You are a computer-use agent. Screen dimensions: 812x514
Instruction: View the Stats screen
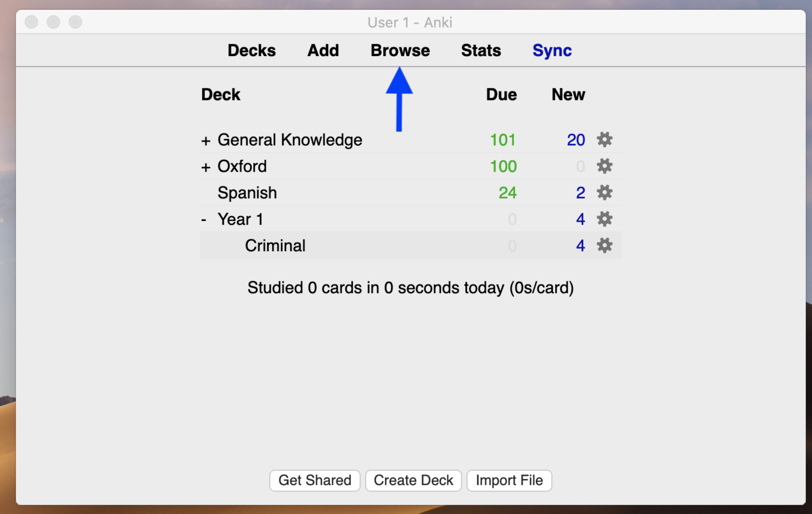tap(481, 50)
